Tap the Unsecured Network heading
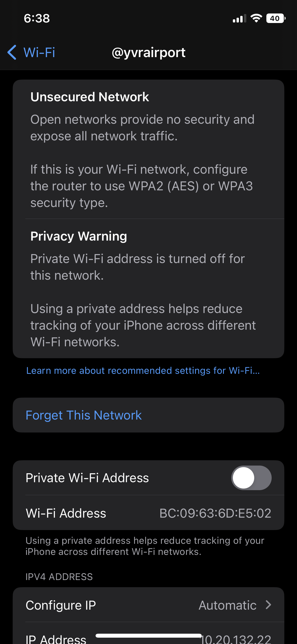Viewport: 297px width, 644px height. click(90, 97)
